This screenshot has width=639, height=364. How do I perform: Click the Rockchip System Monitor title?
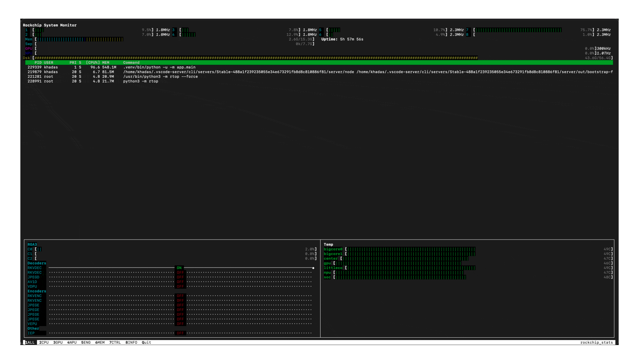pos(50,25)
